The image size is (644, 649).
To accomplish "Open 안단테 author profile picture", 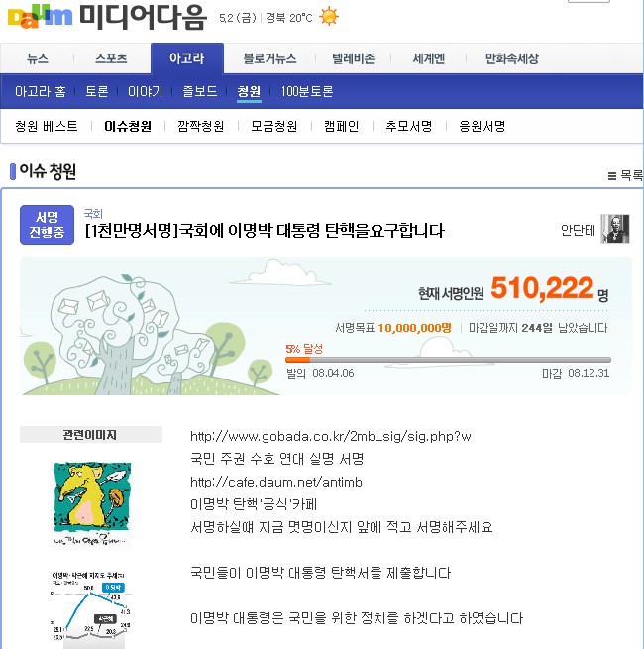I will click(x=615, y=229).
